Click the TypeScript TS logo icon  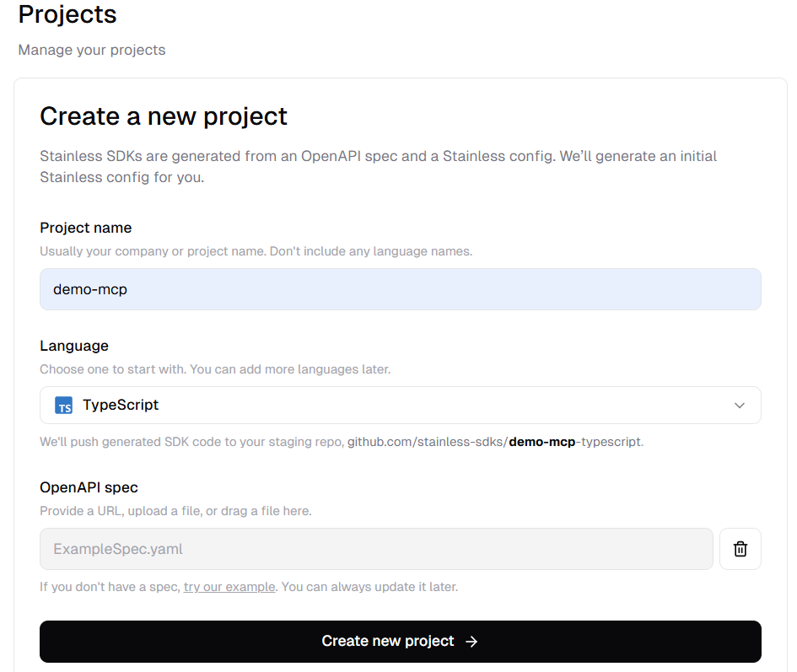click(63, 405)
